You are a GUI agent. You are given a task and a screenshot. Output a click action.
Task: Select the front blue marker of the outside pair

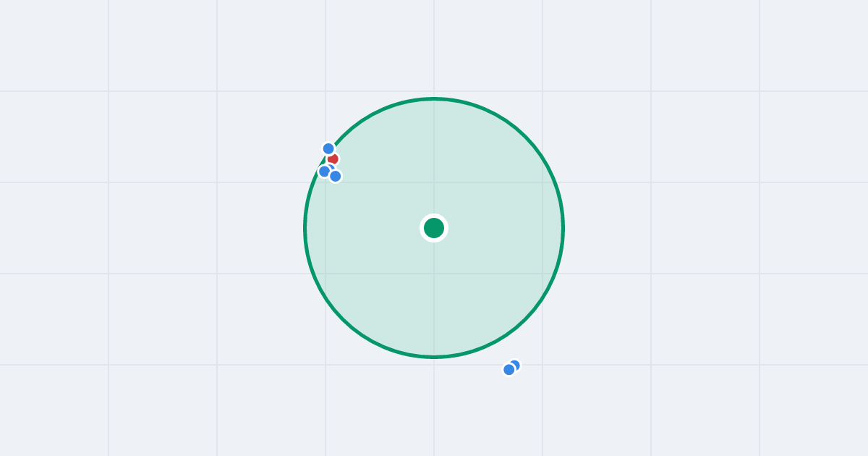509,369
